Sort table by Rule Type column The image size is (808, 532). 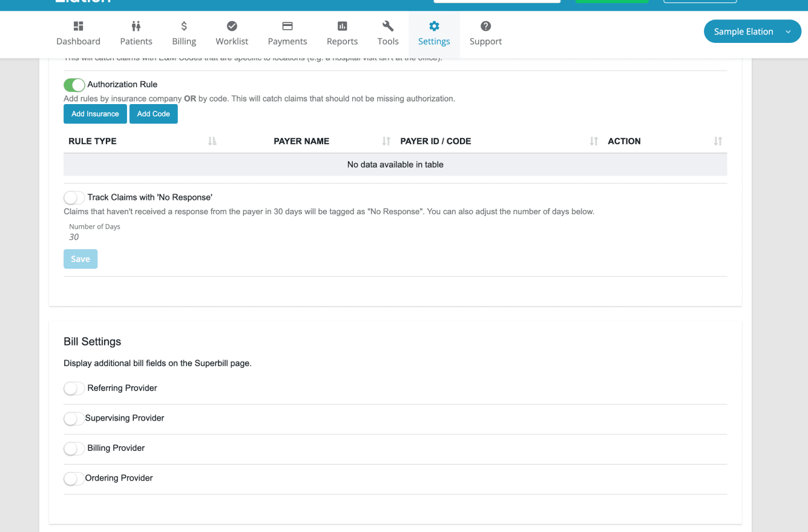coord(212,141)
